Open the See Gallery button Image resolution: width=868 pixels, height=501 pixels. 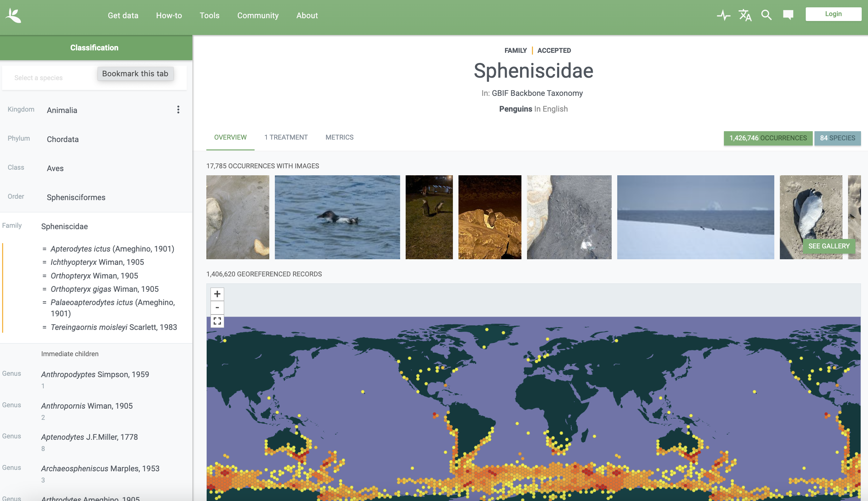828,246
